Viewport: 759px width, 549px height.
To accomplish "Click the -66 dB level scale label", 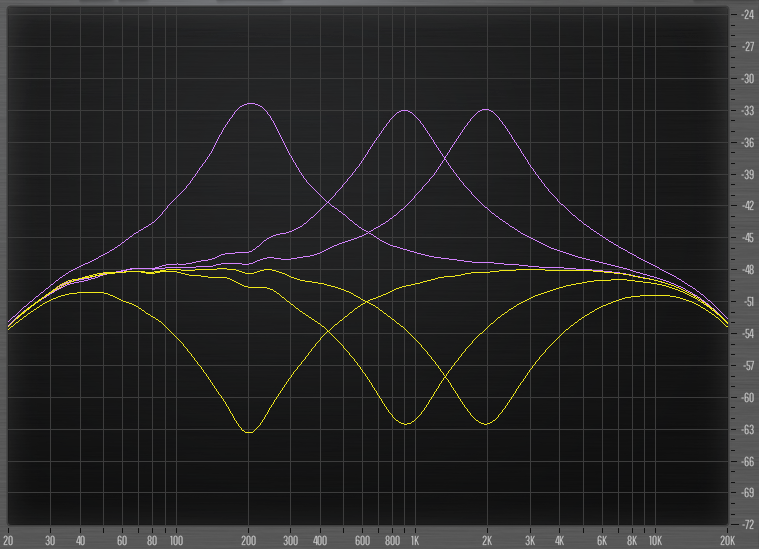I will pyautogui.click(x=748, y=461).
